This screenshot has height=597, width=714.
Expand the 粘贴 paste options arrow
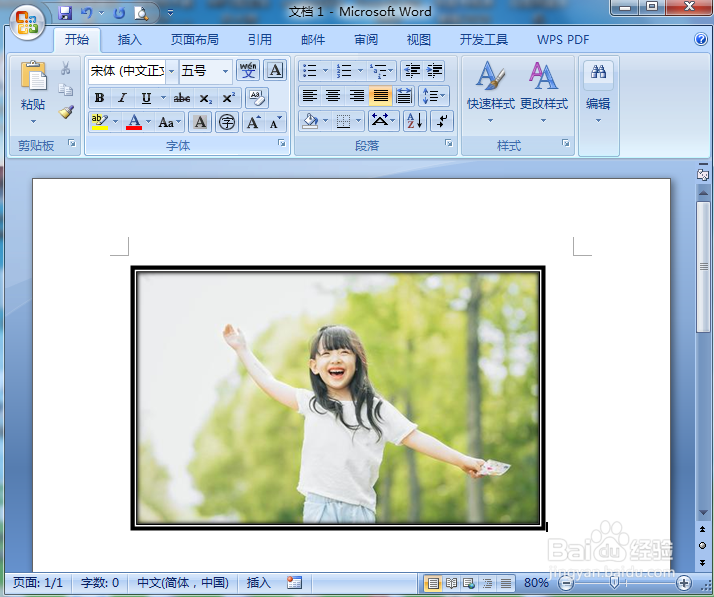tap(33, 122)
